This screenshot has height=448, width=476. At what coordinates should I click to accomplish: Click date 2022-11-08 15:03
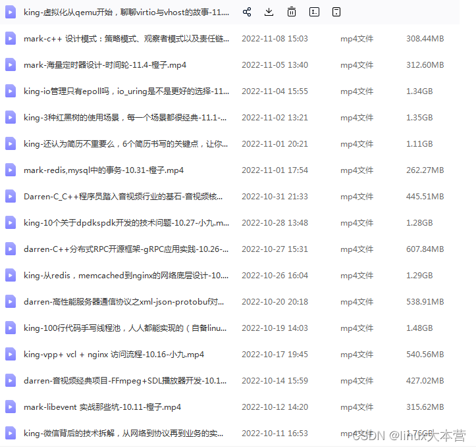pyautogui.click(x=275, y=39)
